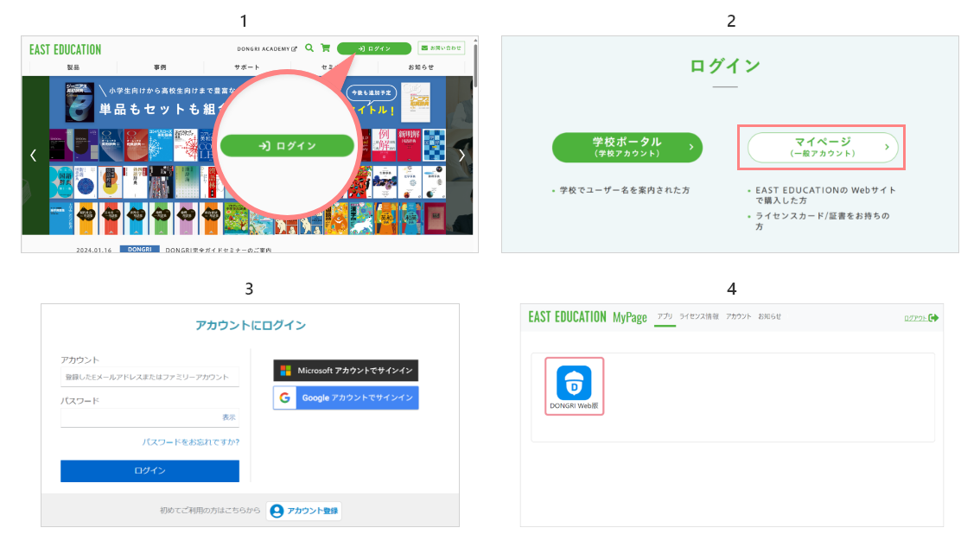The height and width of the screenshot is (547, 980).
Task: Open the DONGRI ACADEMY external link
Action: [x=267, y=48]
